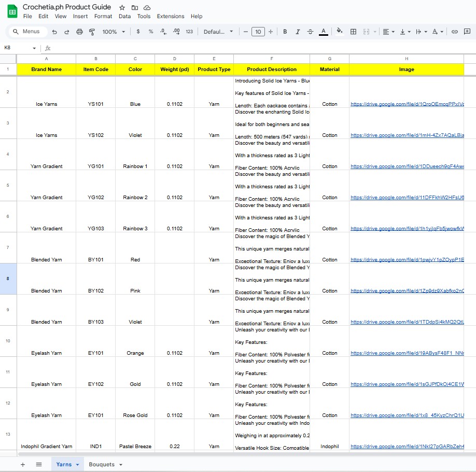
Task: Redo the last action
Action: coord(67,32)
